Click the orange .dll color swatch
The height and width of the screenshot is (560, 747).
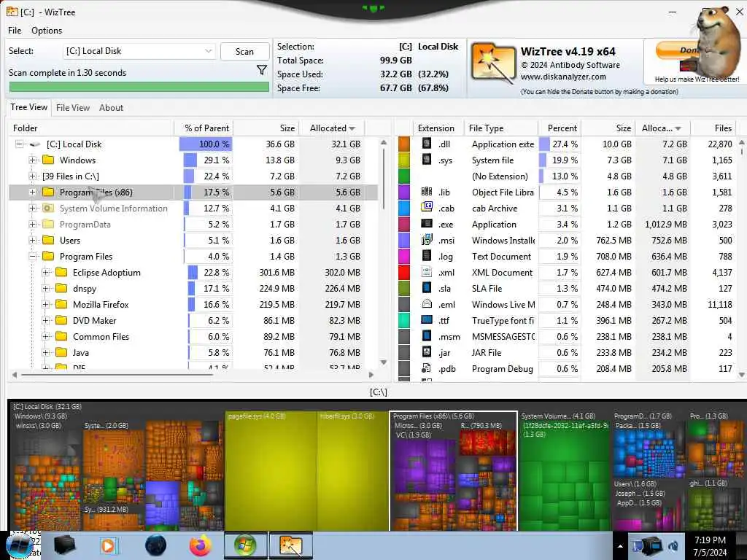(x=404, y=144)
